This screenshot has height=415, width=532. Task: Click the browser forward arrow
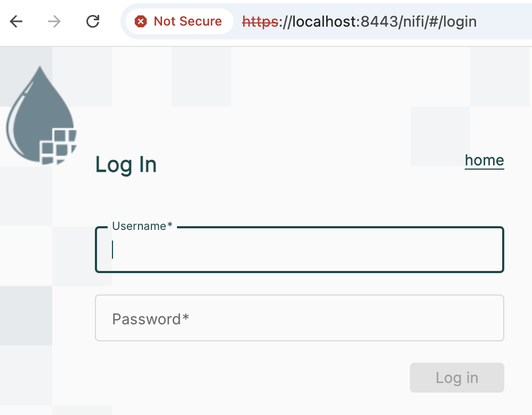click(54, 21)
